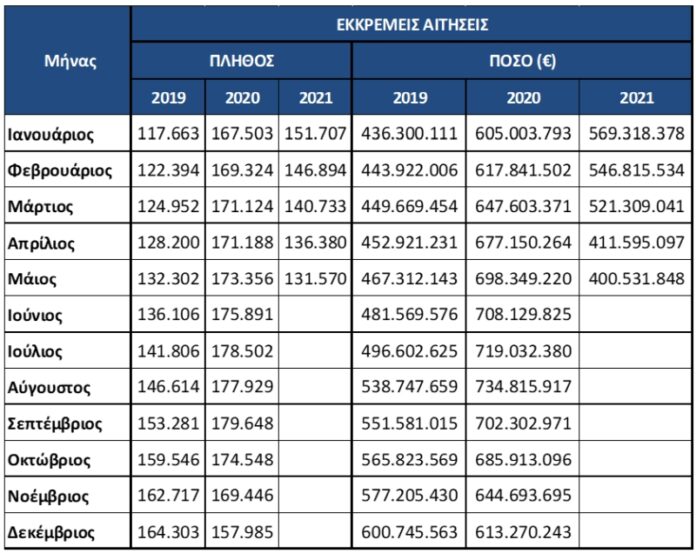696x553 pixels.
Task: Select the cell containing 151.707
Action: (314, 133)
